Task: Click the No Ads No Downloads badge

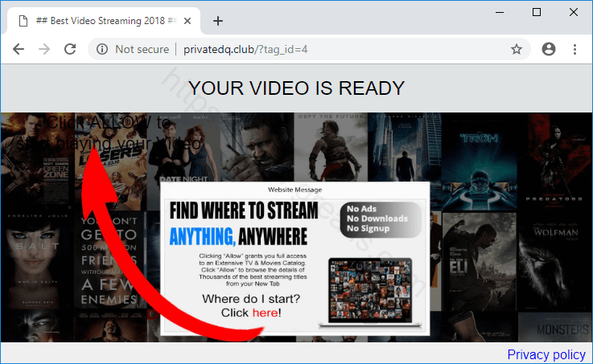Action: pos(380,218)
